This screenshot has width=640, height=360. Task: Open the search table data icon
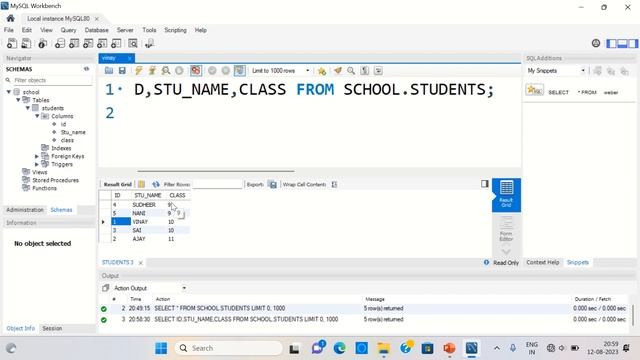coord(133,43)
